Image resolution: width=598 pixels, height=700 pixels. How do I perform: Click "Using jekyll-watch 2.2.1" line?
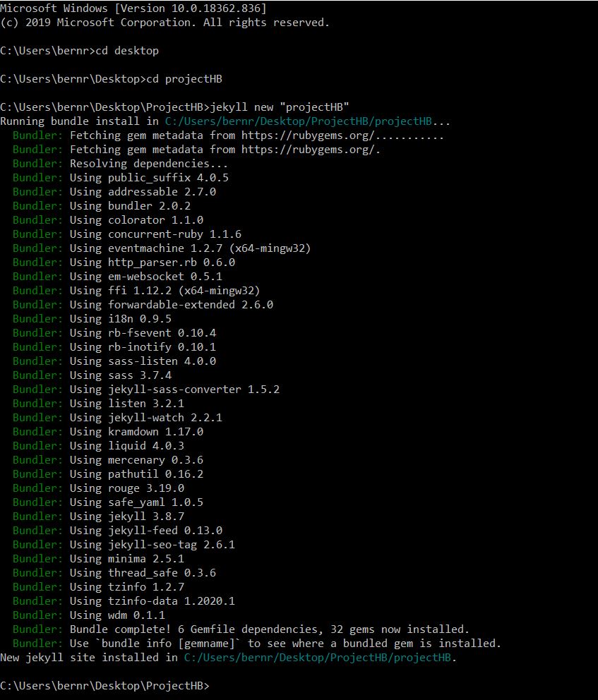(x=117, y=418)
